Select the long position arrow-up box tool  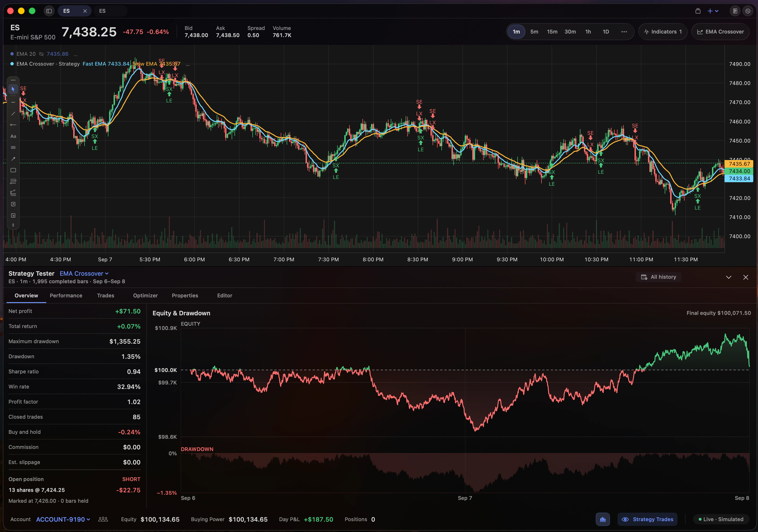pyautogui.click(x=13, y=204)
